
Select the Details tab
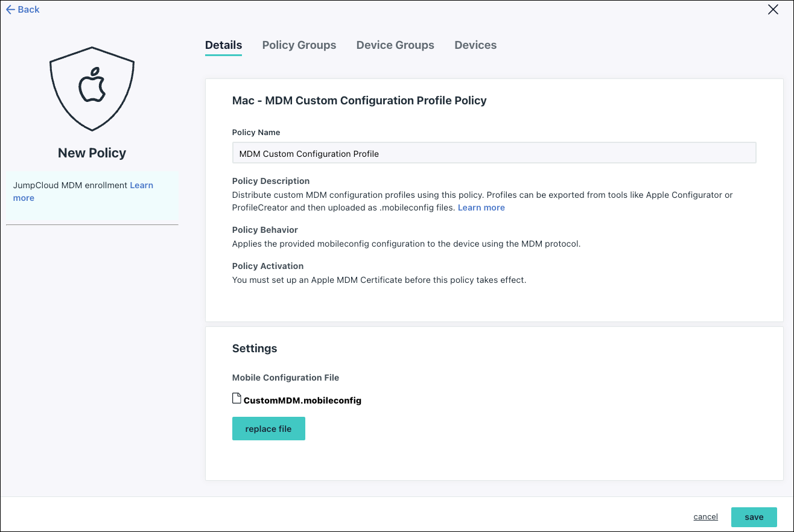[x=223, y=45]
